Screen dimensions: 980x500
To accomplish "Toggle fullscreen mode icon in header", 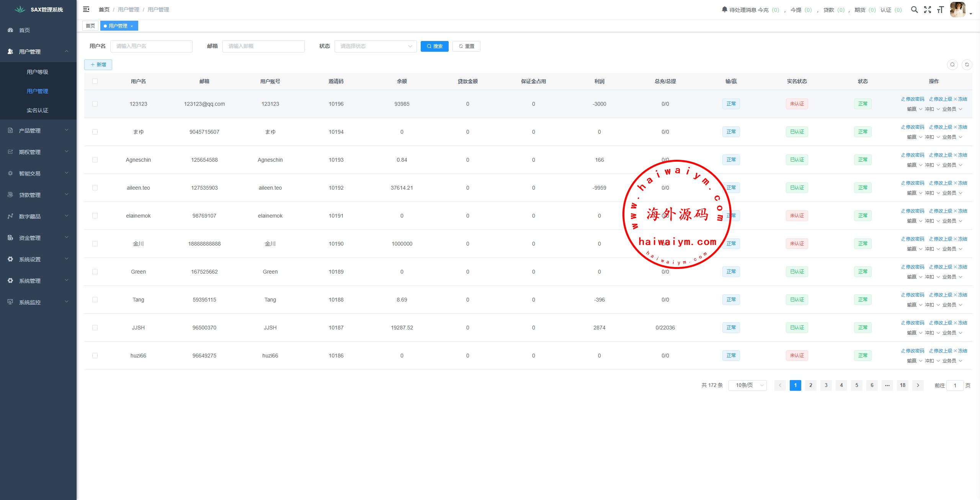I will pos(927,10).
